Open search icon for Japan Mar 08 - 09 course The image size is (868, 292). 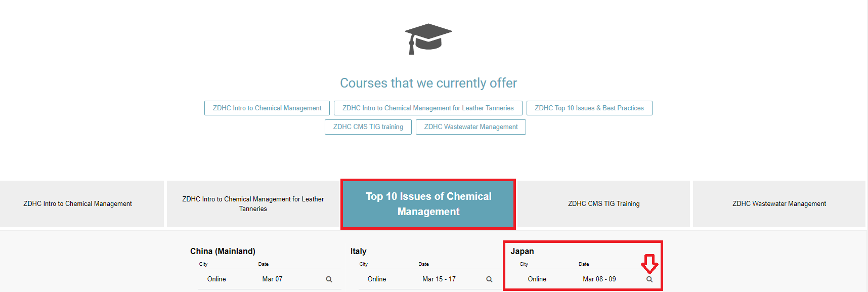coord(649,279)
